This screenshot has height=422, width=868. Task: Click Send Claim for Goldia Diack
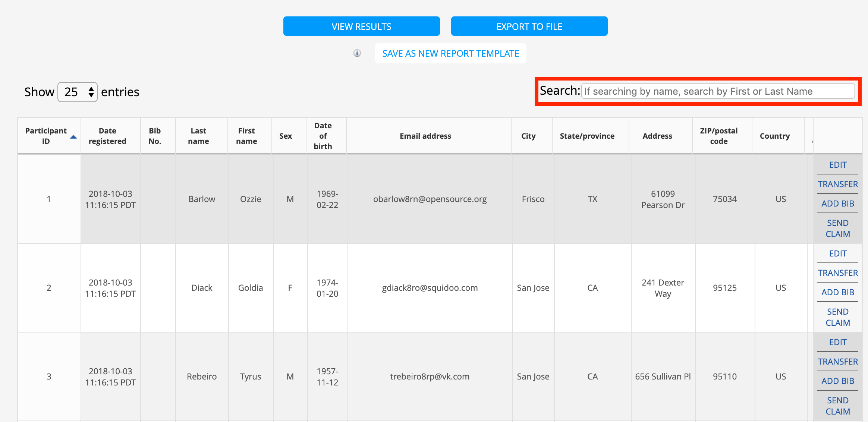point(837,317)
